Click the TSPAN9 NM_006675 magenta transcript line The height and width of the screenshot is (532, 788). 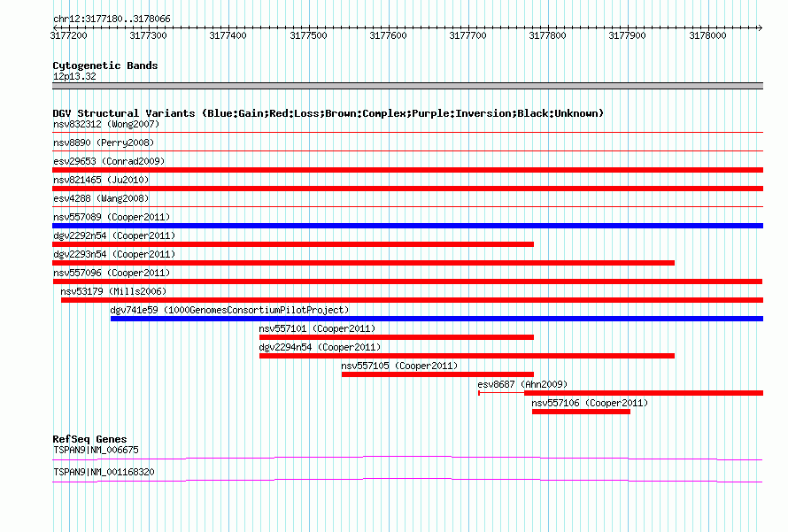tap(407, 458)
